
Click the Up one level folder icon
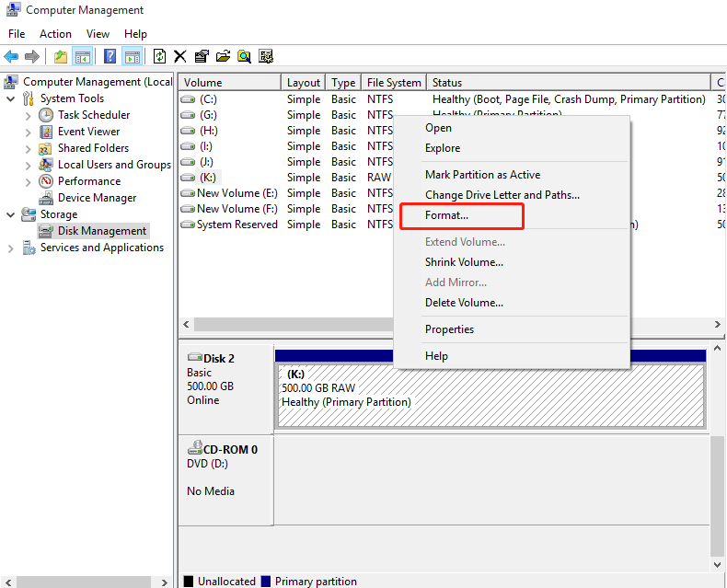61,57
